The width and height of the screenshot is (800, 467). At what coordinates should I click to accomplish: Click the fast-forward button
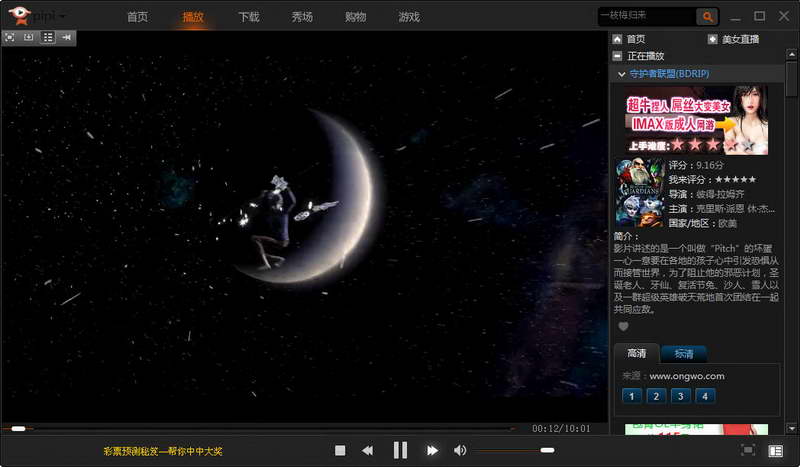(x=432, y=450)
